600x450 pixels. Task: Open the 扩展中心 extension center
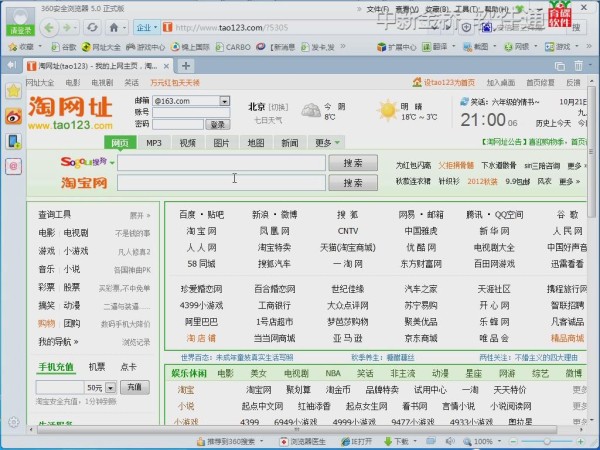coord(396,47)
